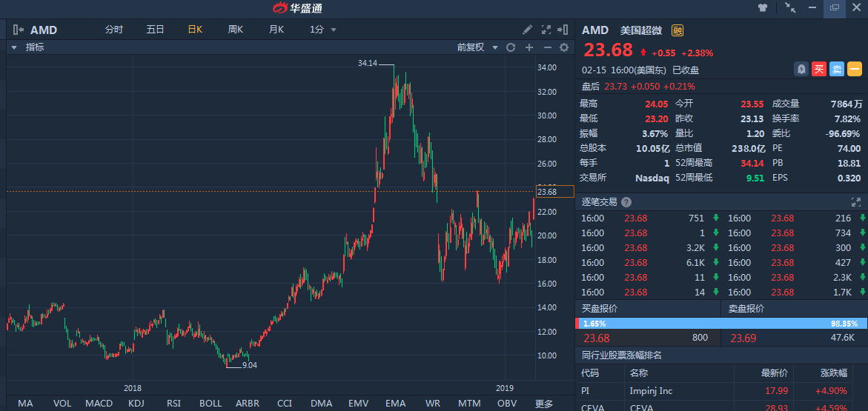868x411 pixels.
Task: Enable the WR indicator
Action: [433, 404]
